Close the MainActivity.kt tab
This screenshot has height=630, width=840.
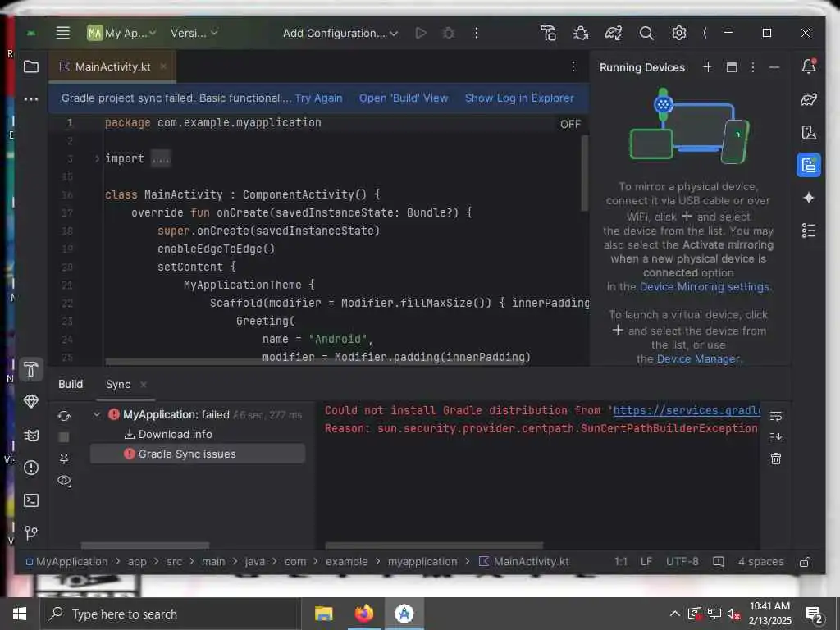[x=163, y=66]
